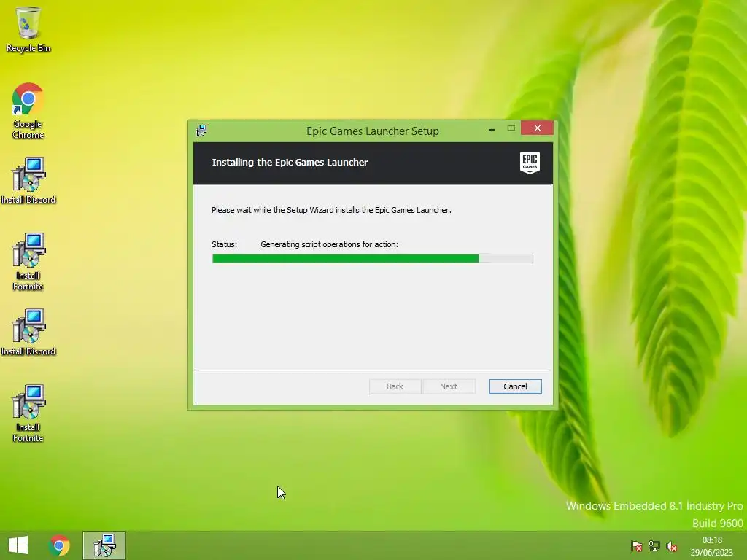Click the Epic Games logo in header
Viewport: 747px width, 560px height.
530,163
